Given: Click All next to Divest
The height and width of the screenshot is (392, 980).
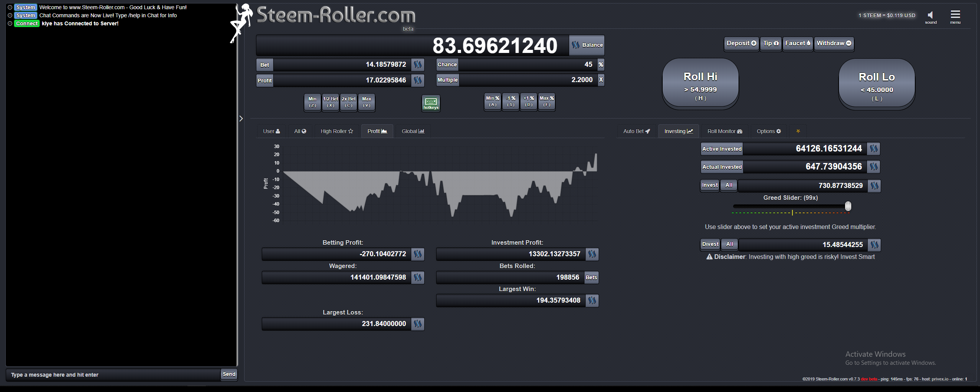Looking at the screenshot, I should 729,244.
